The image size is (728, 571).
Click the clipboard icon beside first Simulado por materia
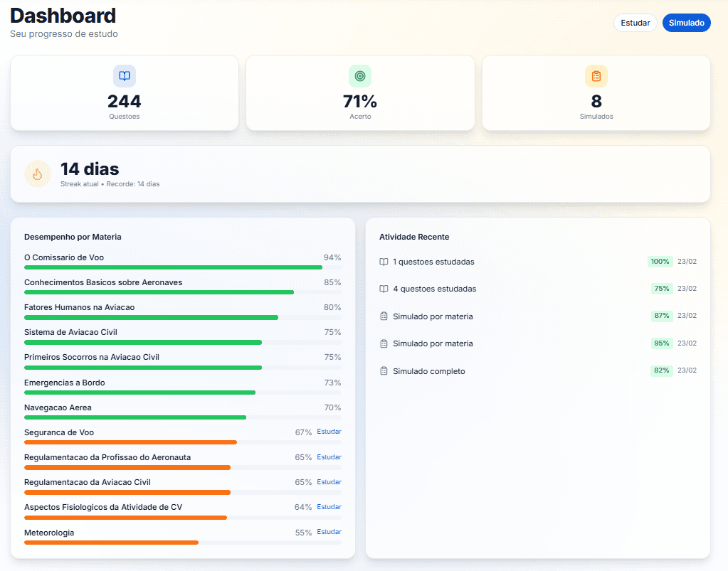click(x=384, y=315)
